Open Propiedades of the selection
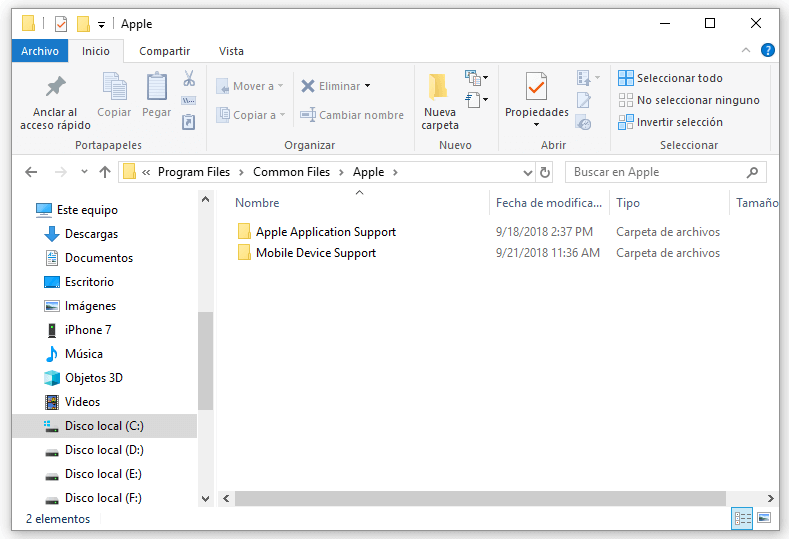789x539 pixels. (x=536, y=100)
